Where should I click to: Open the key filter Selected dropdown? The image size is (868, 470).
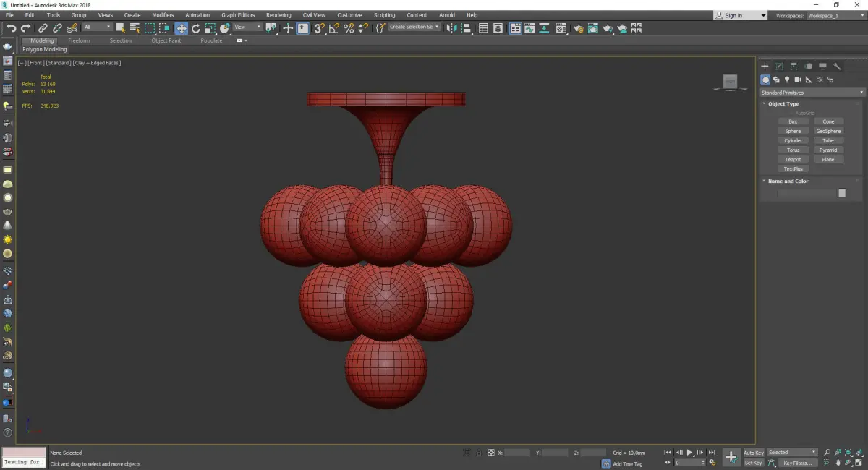click(792, 453)
